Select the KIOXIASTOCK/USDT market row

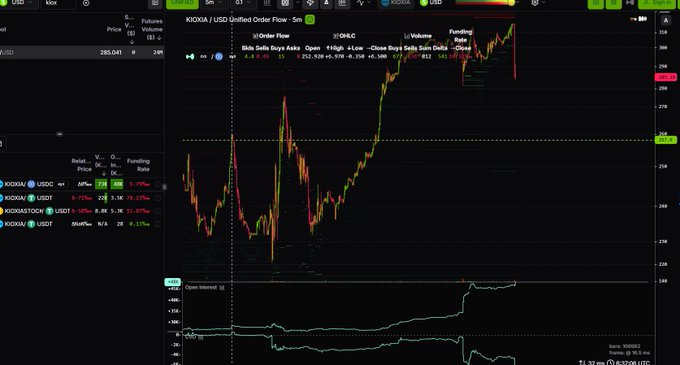[x=82, y=211]
